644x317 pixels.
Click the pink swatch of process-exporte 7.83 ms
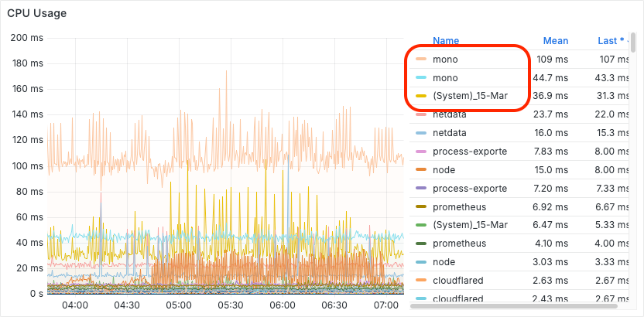pyautogui.click(x=420, y=152)
